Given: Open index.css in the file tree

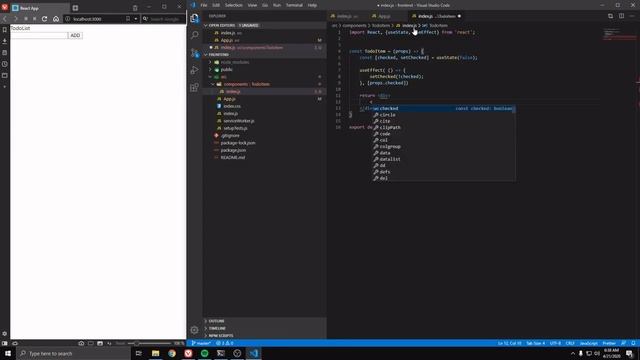Looking at the screenshot, I should tap(231, 106).
